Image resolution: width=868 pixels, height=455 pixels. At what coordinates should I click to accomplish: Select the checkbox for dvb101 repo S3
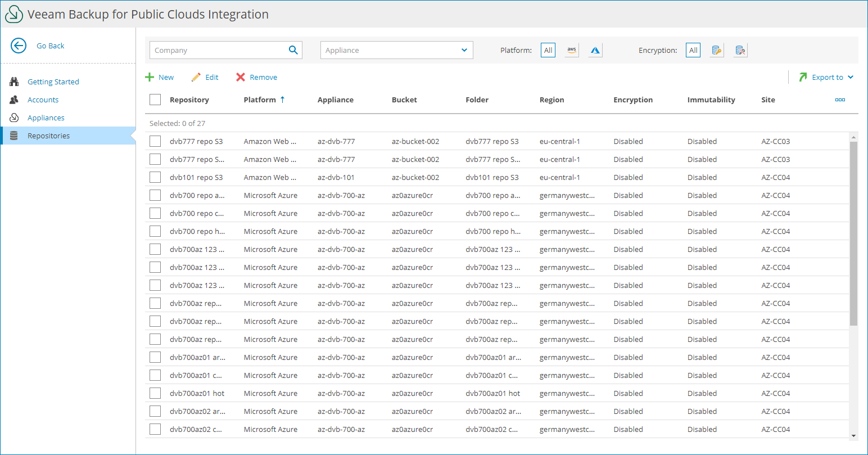click(x=155, y=177)
